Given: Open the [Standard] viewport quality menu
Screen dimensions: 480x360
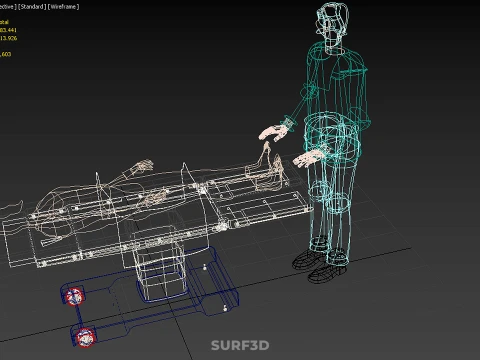Looking at the screenshot, I should pyautogui.click(x=32, y=7).
